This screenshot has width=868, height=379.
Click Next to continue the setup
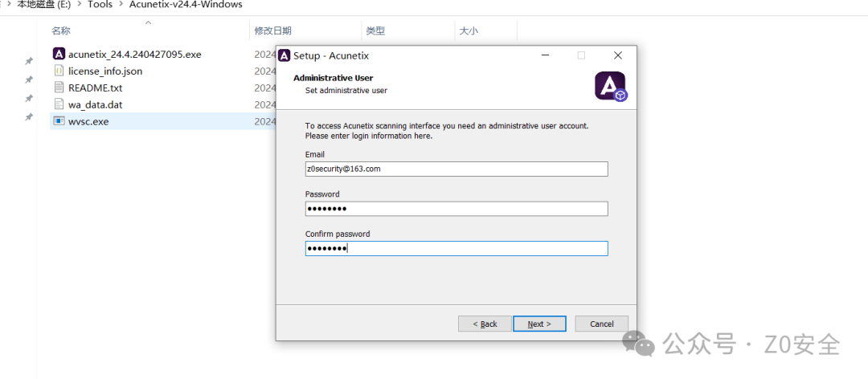[539, 324]
